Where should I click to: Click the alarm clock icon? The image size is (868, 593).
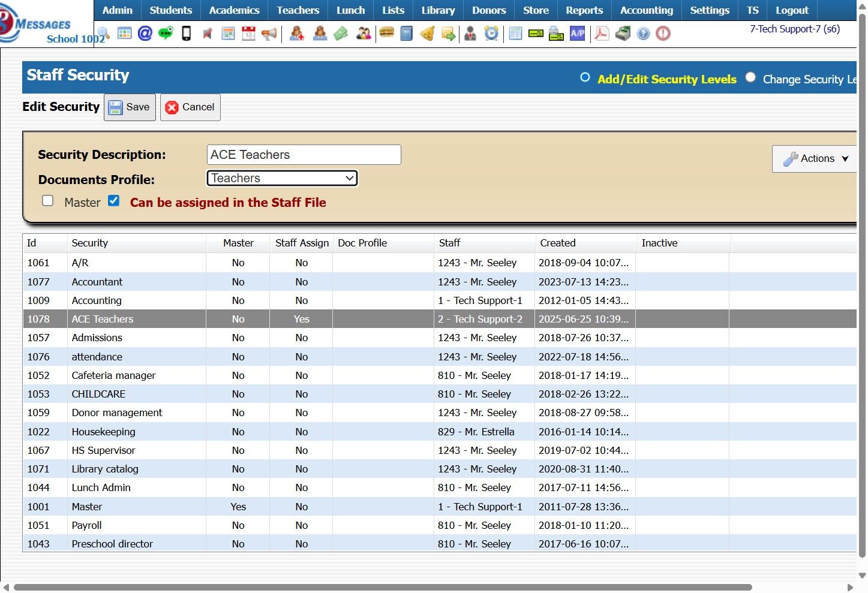[x=491, y=34]
